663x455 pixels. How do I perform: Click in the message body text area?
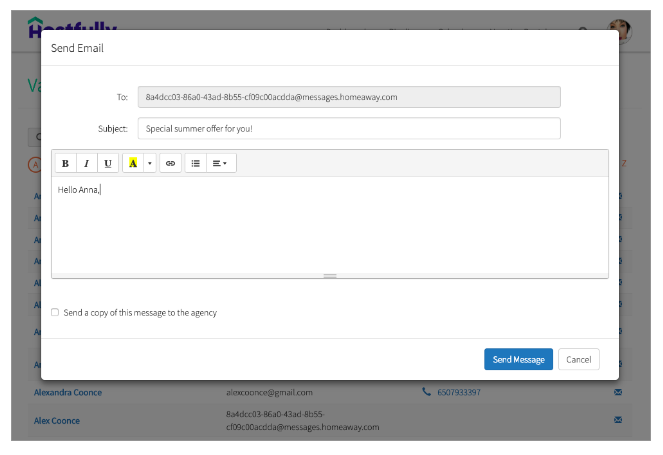330,225
